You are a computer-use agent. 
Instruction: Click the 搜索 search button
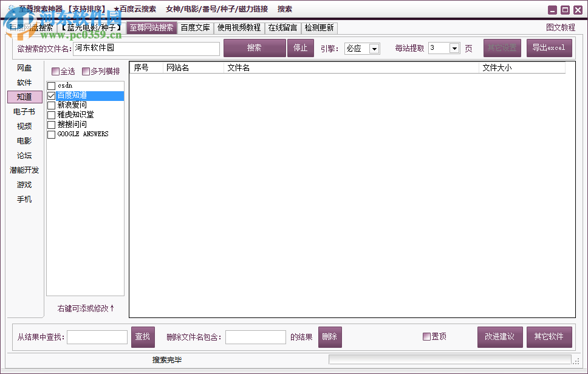[x=255, y=48]
